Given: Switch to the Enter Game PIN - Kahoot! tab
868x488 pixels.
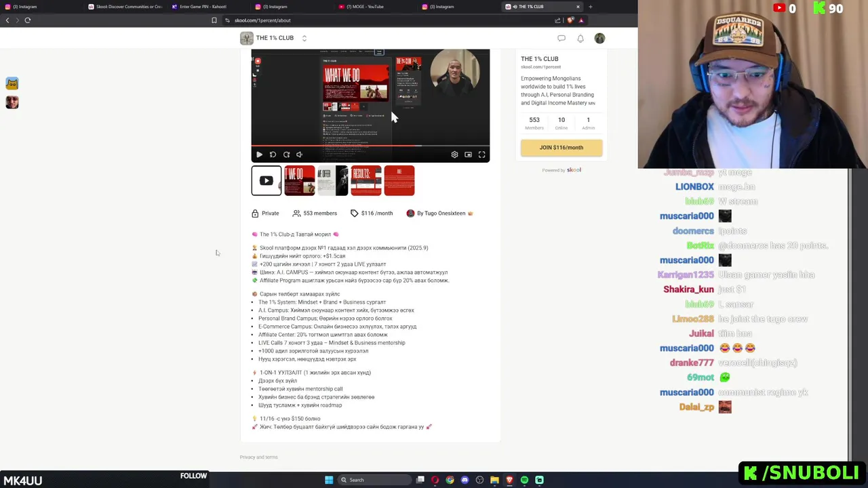Looking at the screenshot, I should click(x=207, y=7).
